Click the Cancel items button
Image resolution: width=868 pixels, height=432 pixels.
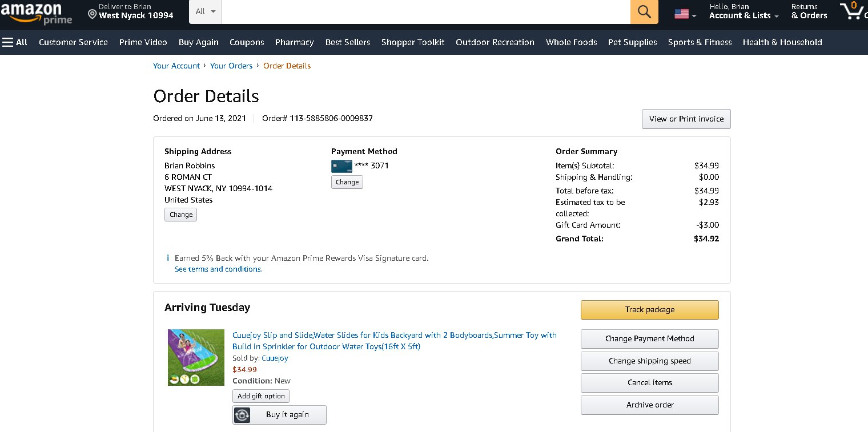[649, 382]
